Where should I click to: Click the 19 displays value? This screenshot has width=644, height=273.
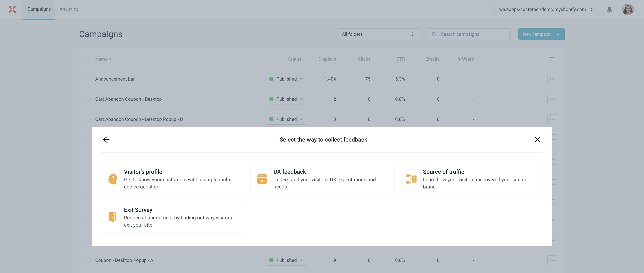333,260
